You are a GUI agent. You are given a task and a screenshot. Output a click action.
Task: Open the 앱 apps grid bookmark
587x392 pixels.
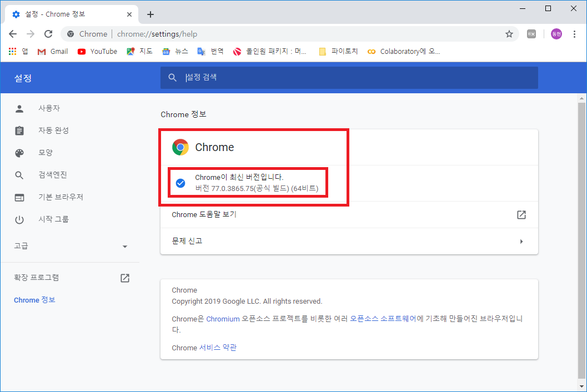coord(18,51)
